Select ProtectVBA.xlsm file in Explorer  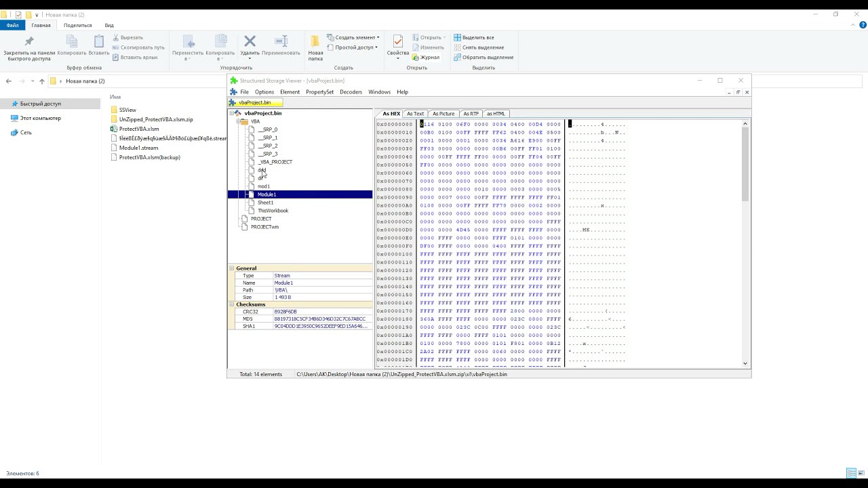pos(139,129)
